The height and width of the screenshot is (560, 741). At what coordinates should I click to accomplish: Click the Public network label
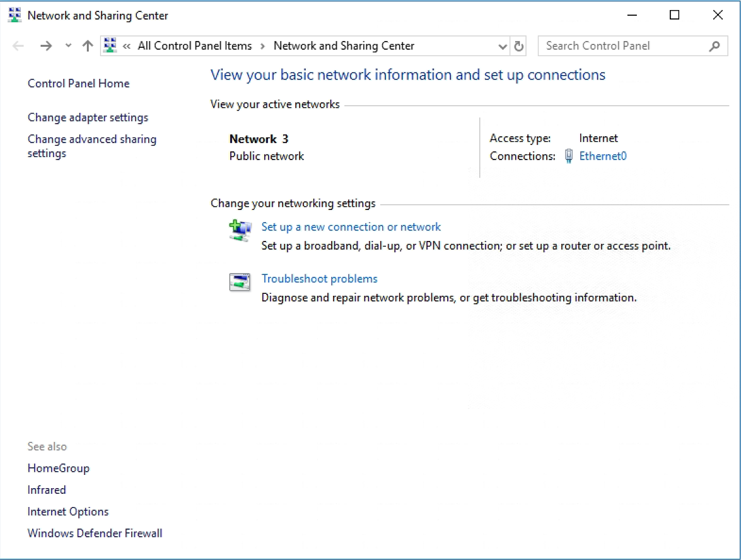pos(267,156)
